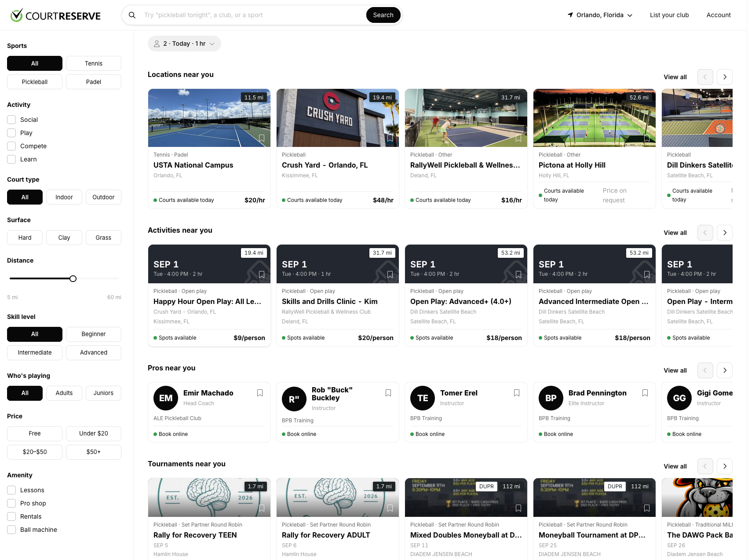Select Beginner skill level
The height and width of the screenshot is (560, 748).
point(94,334)
